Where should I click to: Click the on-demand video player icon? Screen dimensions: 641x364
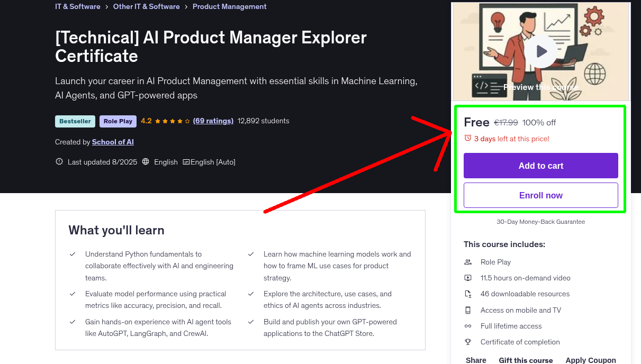467,278
